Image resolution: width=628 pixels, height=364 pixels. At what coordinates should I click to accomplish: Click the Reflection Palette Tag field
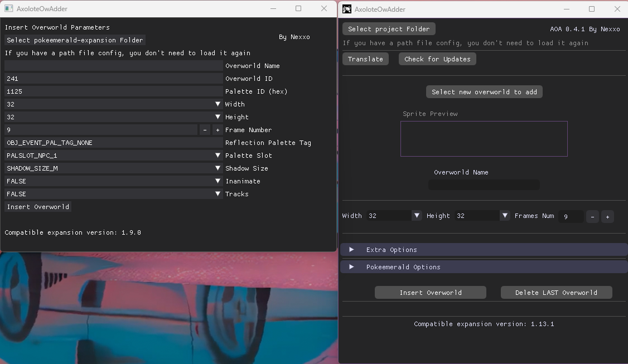[113, 143]
